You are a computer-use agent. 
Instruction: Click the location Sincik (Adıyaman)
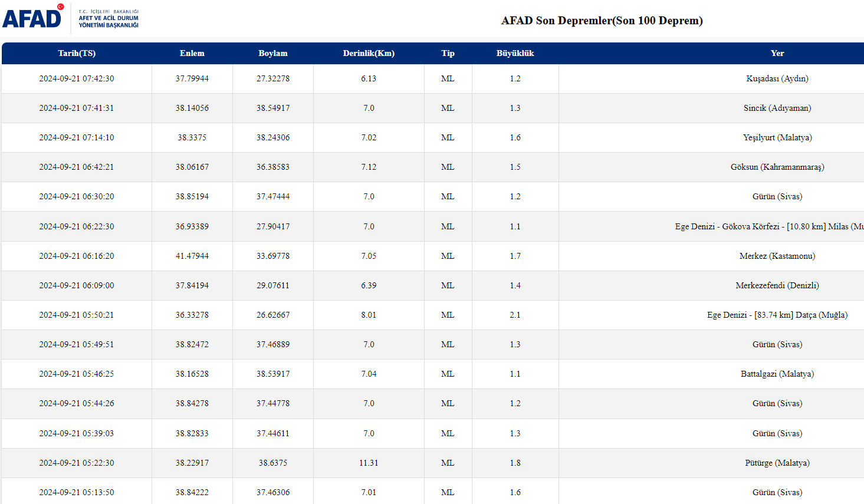click(777, 108)
